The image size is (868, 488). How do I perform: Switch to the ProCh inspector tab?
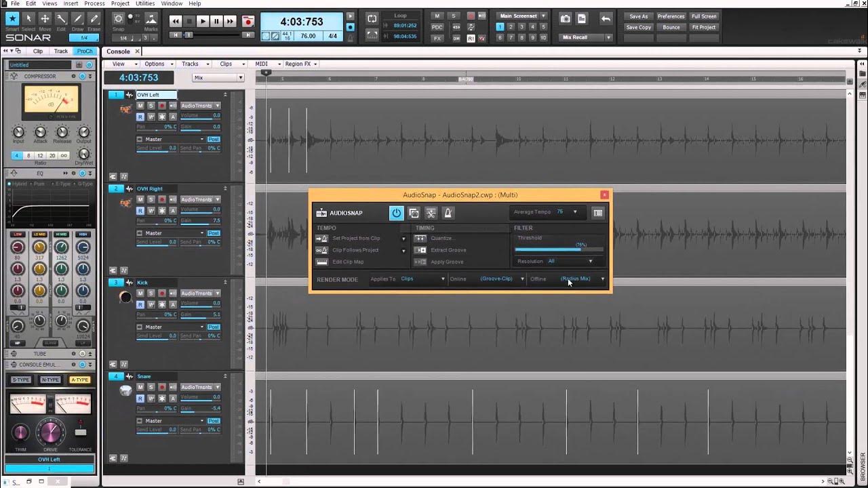(x=85, y=51)
